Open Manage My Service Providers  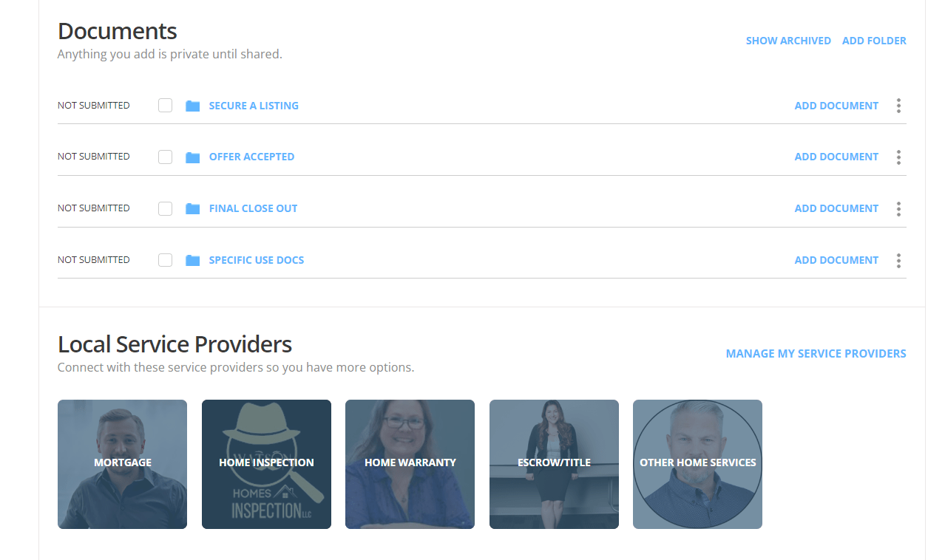pyautogui.click(x=816, y=353)
